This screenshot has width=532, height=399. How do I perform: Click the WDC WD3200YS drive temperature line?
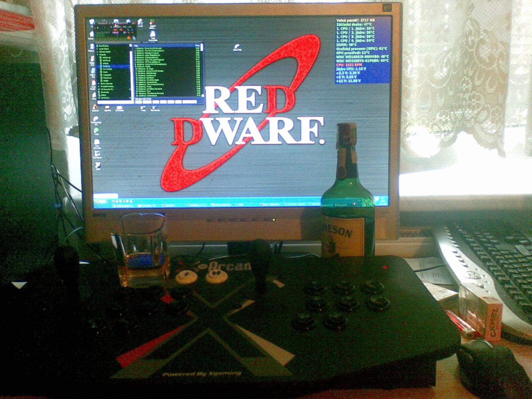[x=362, y=61]
